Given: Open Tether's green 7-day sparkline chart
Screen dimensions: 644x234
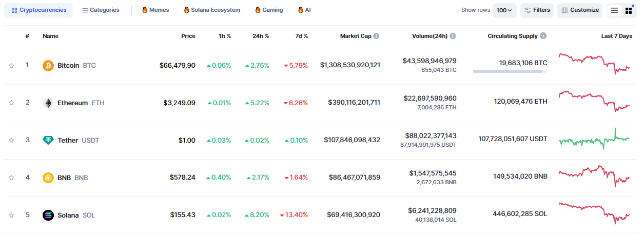Looking at the screenshot, I should (594, 139).
